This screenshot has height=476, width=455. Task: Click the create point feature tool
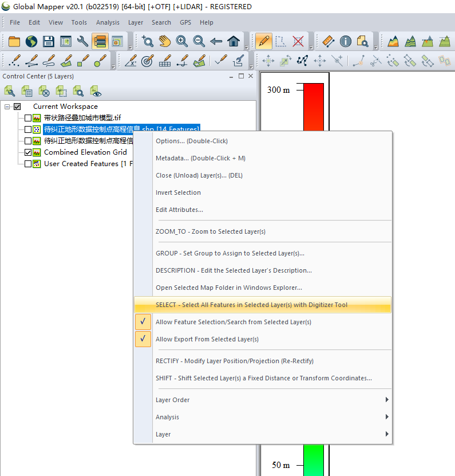pos(14,61)
